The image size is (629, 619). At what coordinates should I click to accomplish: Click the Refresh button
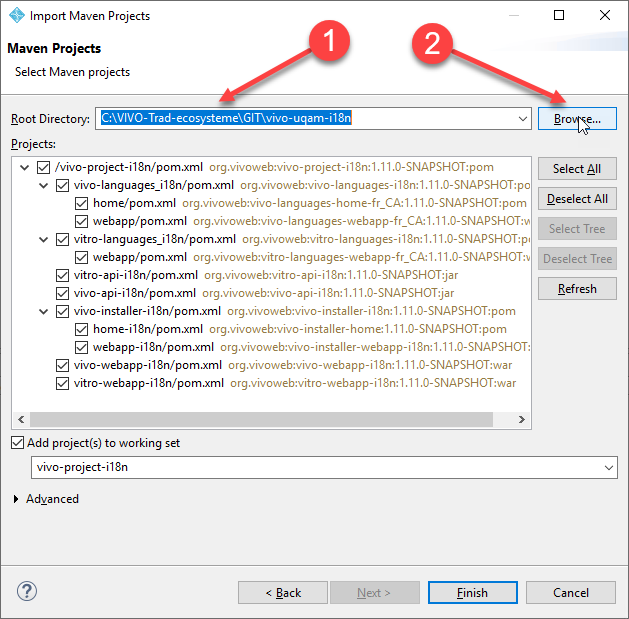[577, 289]
